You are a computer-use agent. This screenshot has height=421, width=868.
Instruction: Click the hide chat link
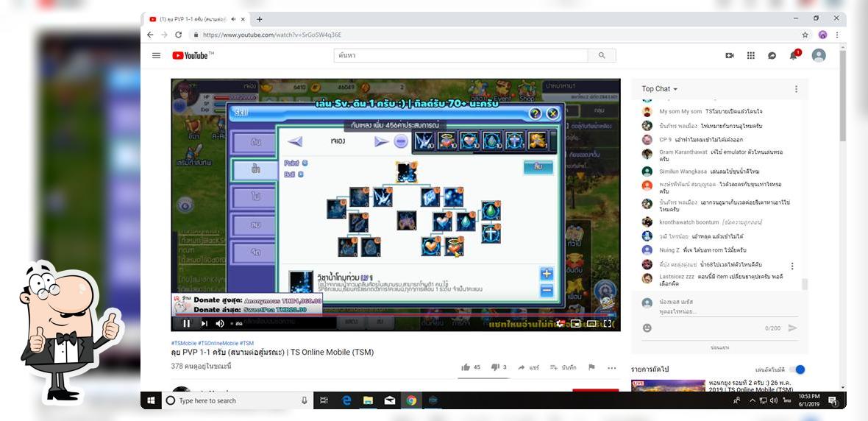coord(719,348)
